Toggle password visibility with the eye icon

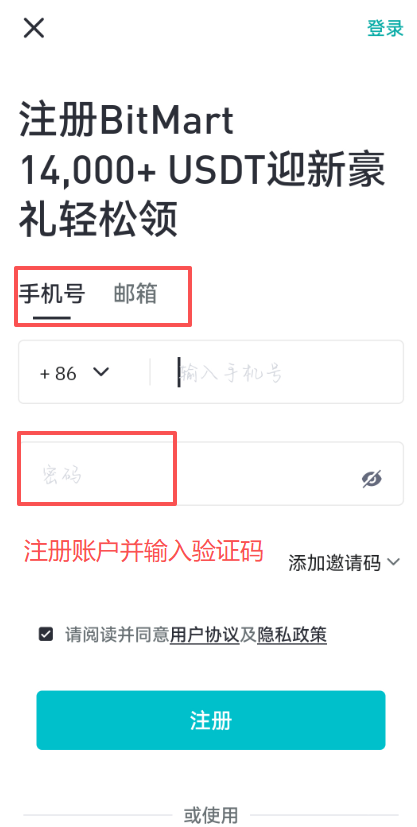372,479
